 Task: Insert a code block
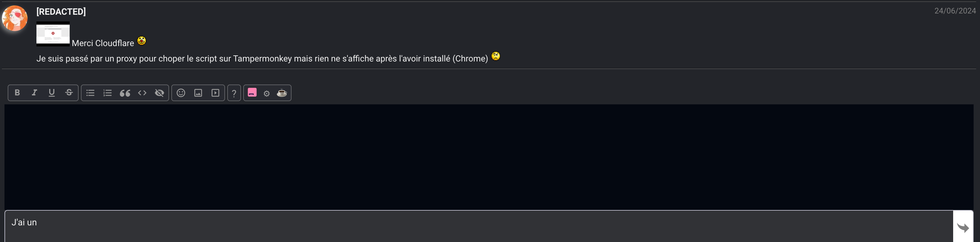pos(142,93)
